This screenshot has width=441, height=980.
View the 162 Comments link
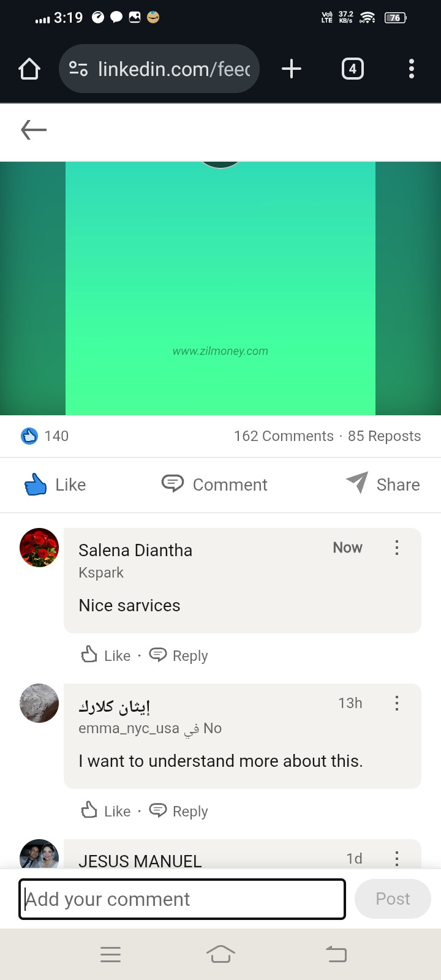[284, 436]
